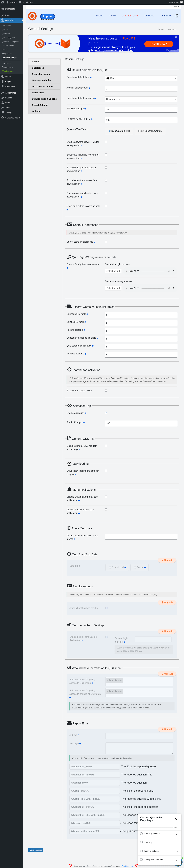Viewport: 184px width, 868px height.
Task: Select sound for right answers
Action: tap(113, 271)
